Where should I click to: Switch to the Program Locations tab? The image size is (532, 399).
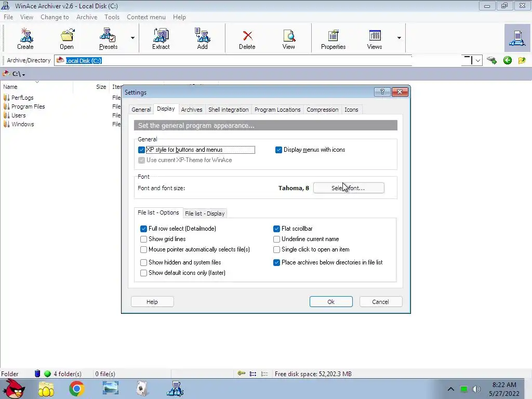[277, 110]
